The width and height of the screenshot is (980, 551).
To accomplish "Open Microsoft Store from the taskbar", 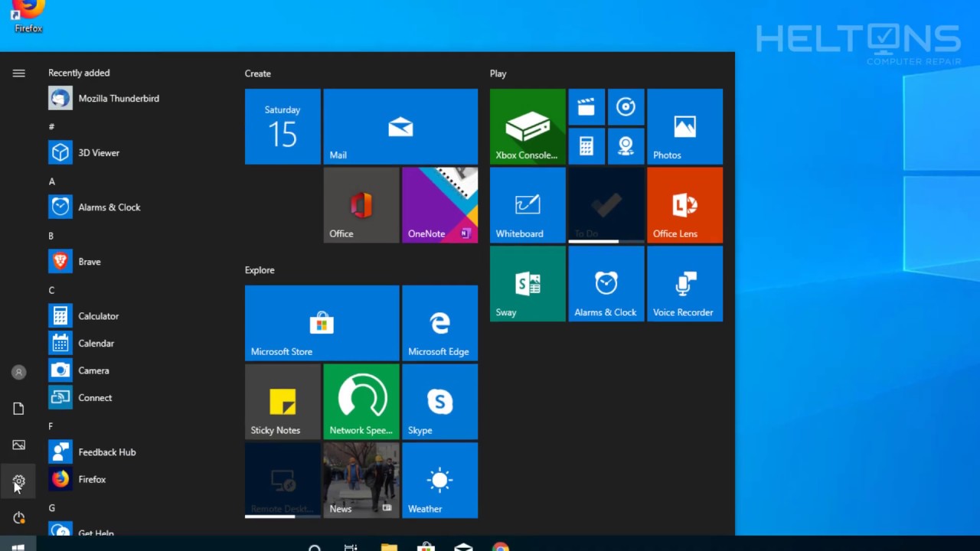I will click(426, 546).
